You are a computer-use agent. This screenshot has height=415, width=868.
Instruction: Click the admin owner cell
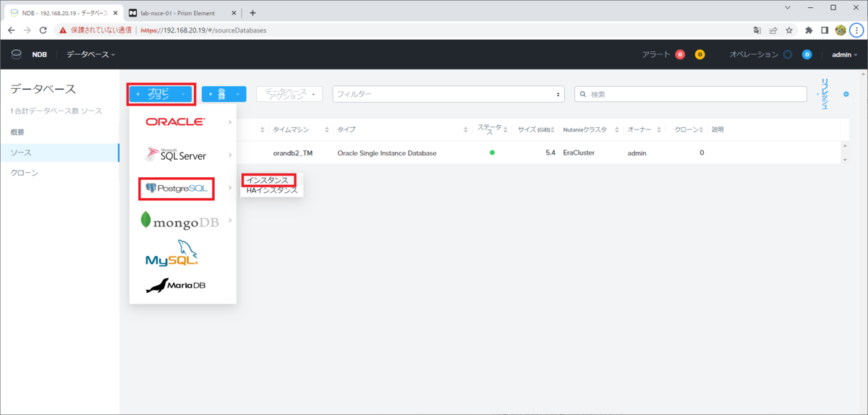[x=637, y=153]
